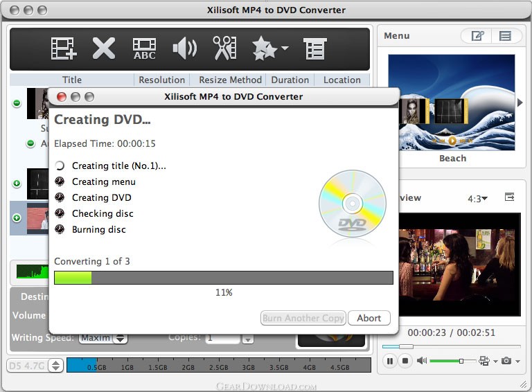This screenshot has height=392, width=532.
Task: Click the Creating title (No.1) step
Action: coord(118,166)
